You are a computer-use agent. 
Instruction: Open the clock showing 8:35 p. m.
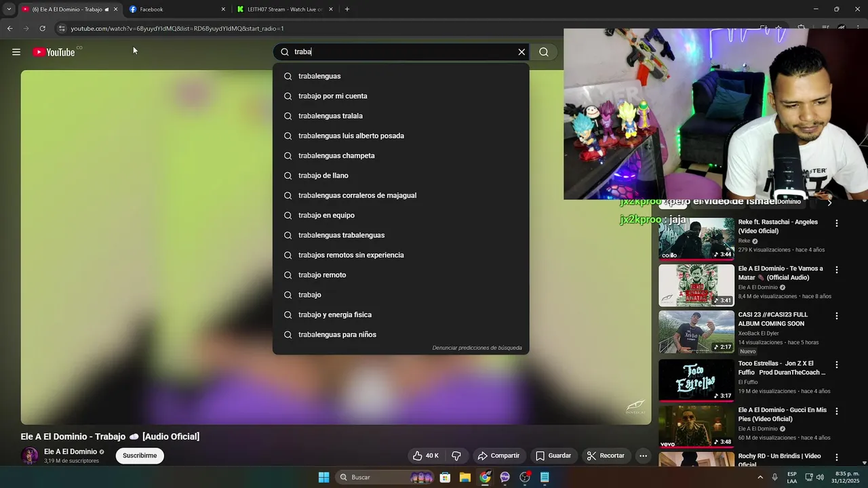(847, 477)
